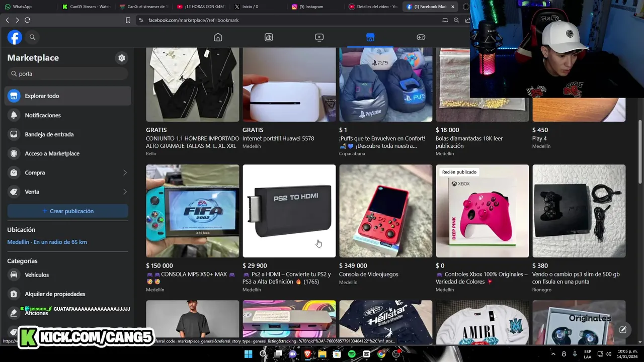The image size is (644, 362).
Task: Open 'Internet portátil Huawei 5578' listing title
Action: click(x=278, y=138)
